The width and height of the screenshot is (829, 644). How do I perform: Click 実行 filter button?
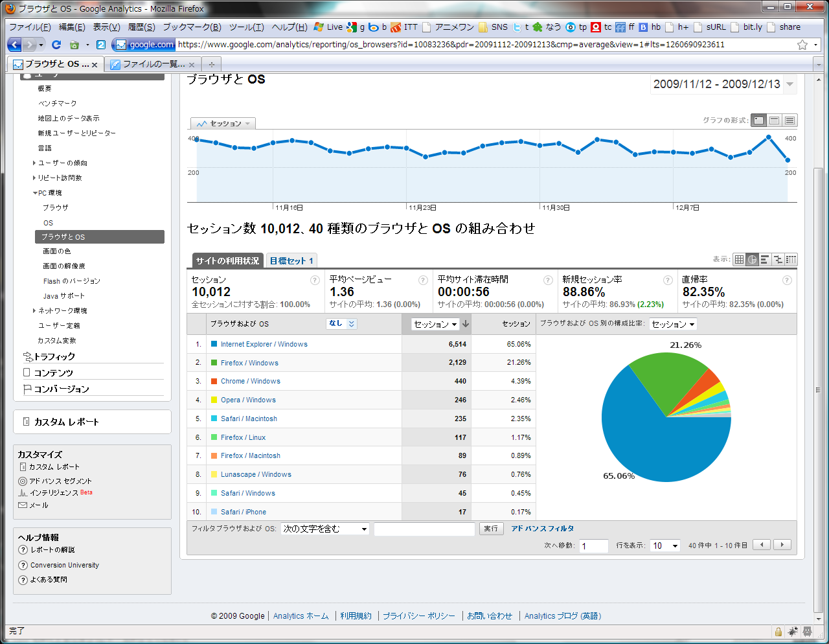(492, 529)
